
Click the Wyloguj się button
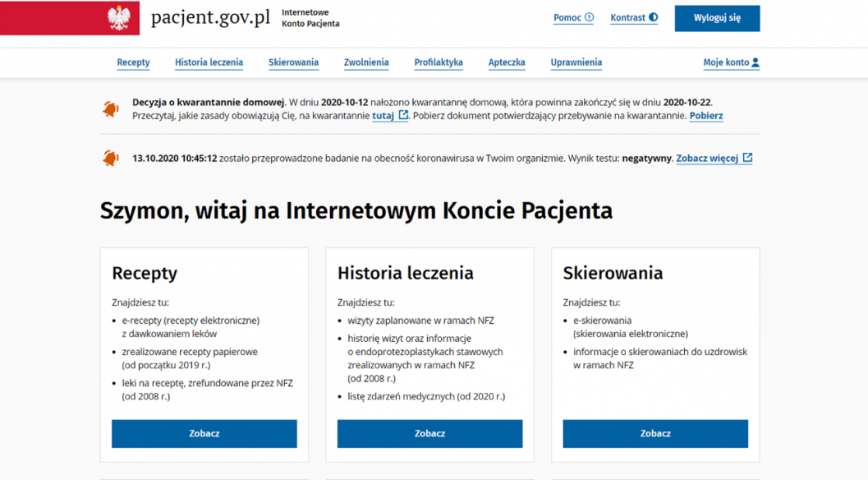coord(716,18)
